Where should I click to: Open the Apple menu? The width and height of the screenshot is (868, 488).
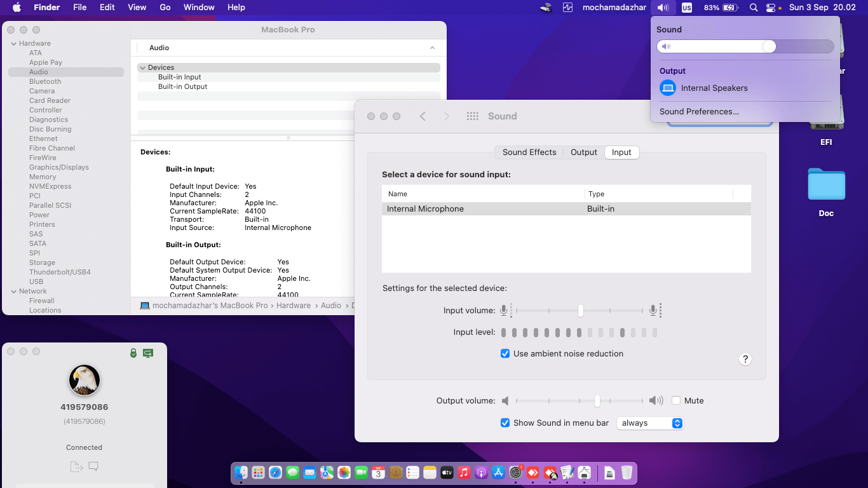click(x=17, y=8)
